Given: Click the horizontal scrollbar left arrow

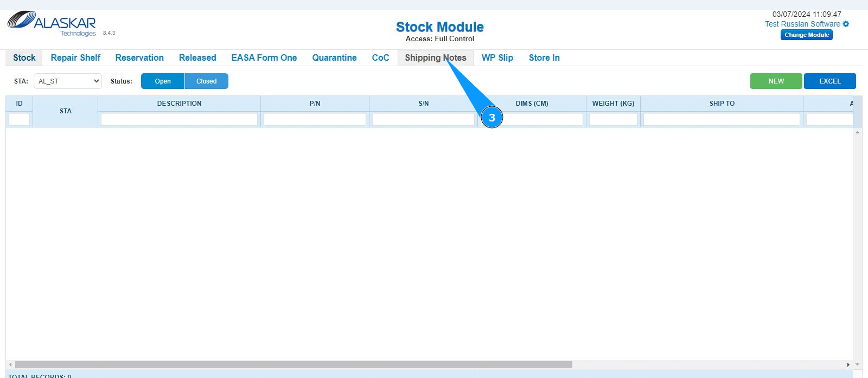Looking at the screenshot, I should [10, 365].
